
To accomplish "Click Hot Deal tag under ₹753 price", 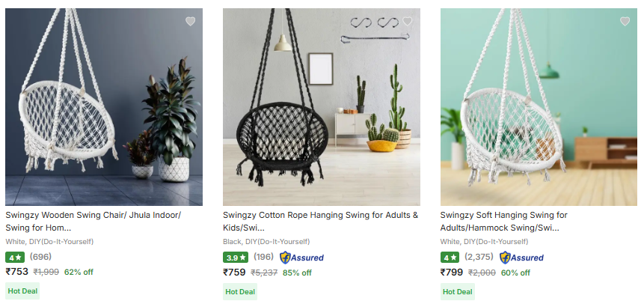I will point(22,291).
